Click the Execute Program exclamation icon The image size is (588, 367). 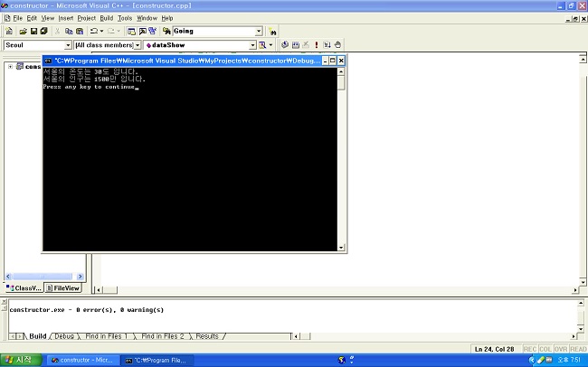click(x=316, y=44)
